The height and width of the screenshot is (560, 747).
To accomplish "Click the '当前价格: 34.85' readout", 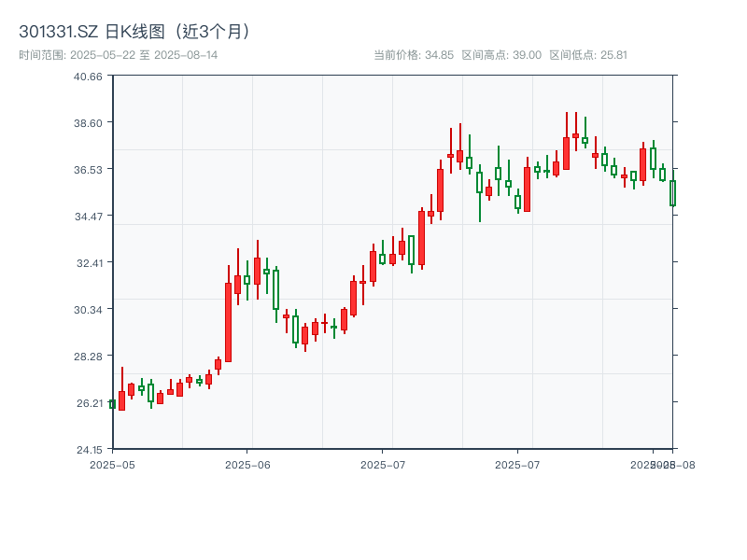I will click(414, 55).
